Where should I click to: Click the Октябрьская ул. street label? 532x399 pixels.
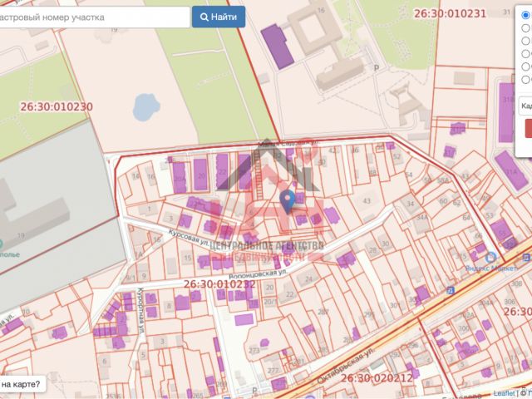(x=345, y=366)
